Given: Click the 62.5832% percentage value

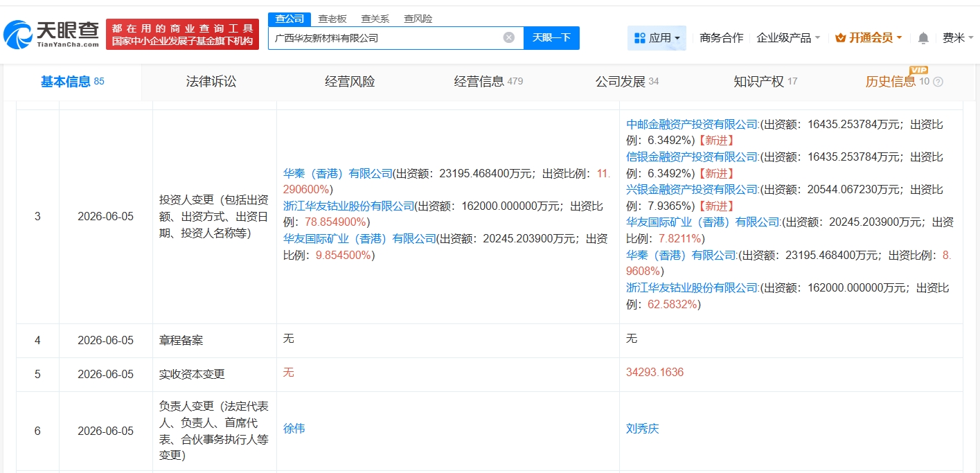Looking at the screenshot, I should click(x=672, y=304).
